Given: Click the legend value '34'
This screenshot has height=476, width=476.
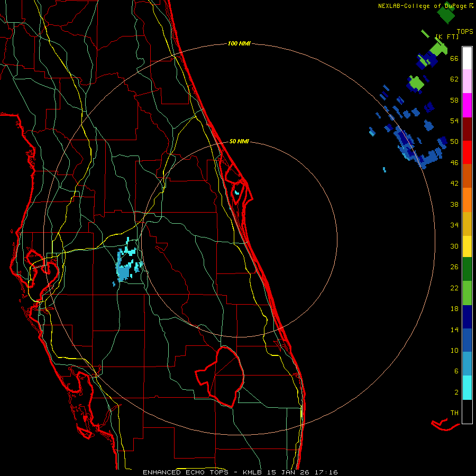Looking at the screenshot, I should [x=454, y=225].
